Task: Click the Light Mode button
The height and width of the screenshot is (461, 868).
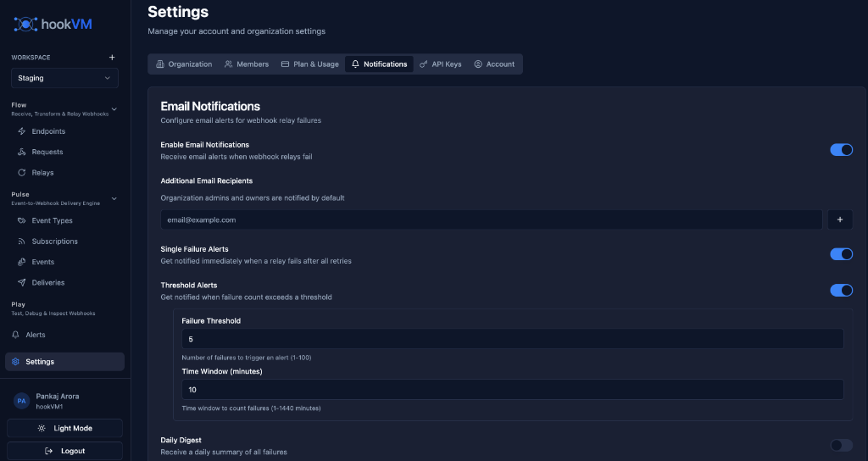Action: click(x=64, y=428)
